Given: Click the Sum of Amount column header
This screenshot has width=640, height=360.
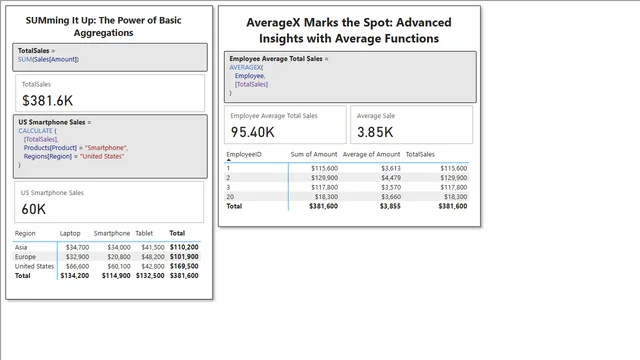Looking at the screenshot, I should (314, 154).
